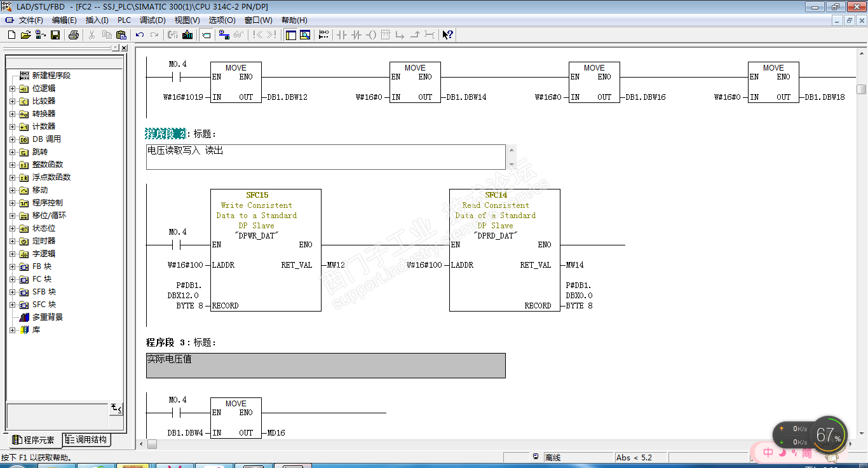The width and height of the screenshot is (868, 468).
Task: Expand the 移位/循环 tree node
Action: (x=12, y=216)
